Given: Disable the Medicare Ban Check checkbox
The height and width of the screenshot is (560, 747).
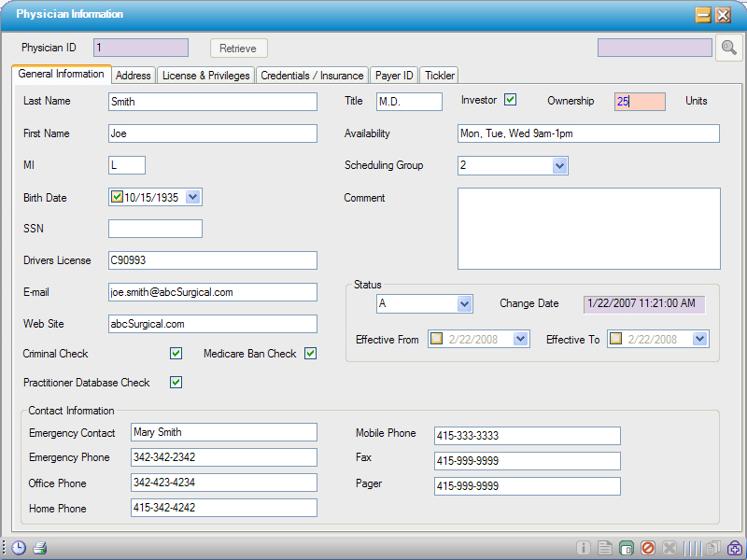Looking at the screenshot, I should [x=310, y=353].
